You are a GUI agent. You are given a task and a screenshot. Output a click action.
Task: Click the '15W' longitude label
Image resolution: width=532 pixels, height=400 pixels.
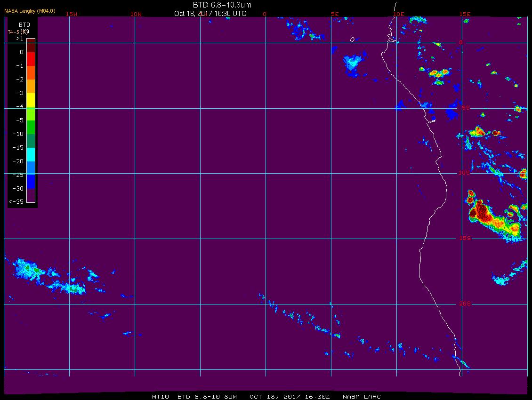click(x=72, y=14)
